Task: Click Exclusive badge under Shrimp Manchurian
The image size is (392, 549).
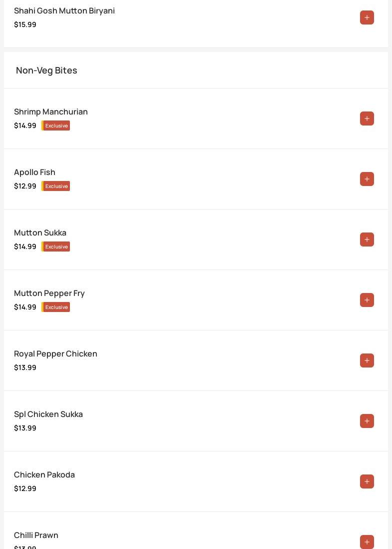Action: [x=56, y=125]
